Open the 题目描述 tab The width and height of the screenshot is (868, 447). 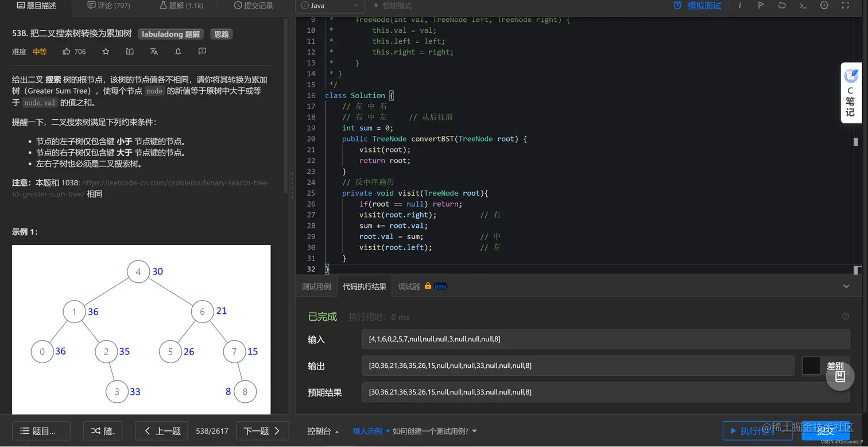(37, 6)
